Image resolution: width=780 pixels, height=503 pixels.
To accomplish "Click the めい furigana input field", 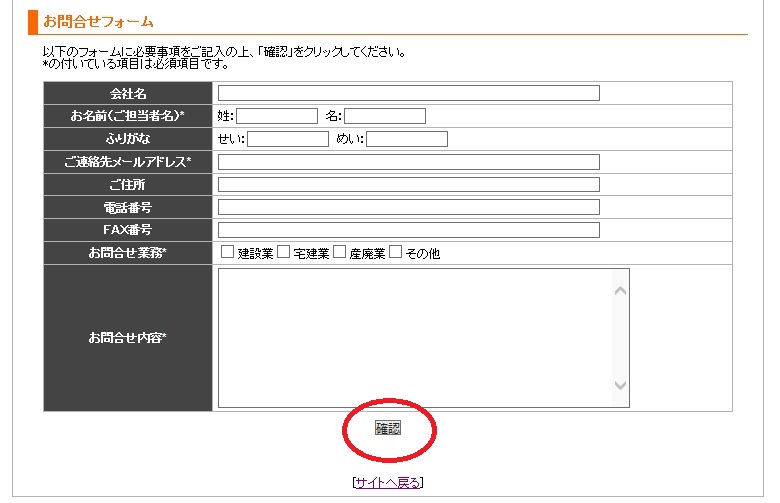I will click(406, 139).
